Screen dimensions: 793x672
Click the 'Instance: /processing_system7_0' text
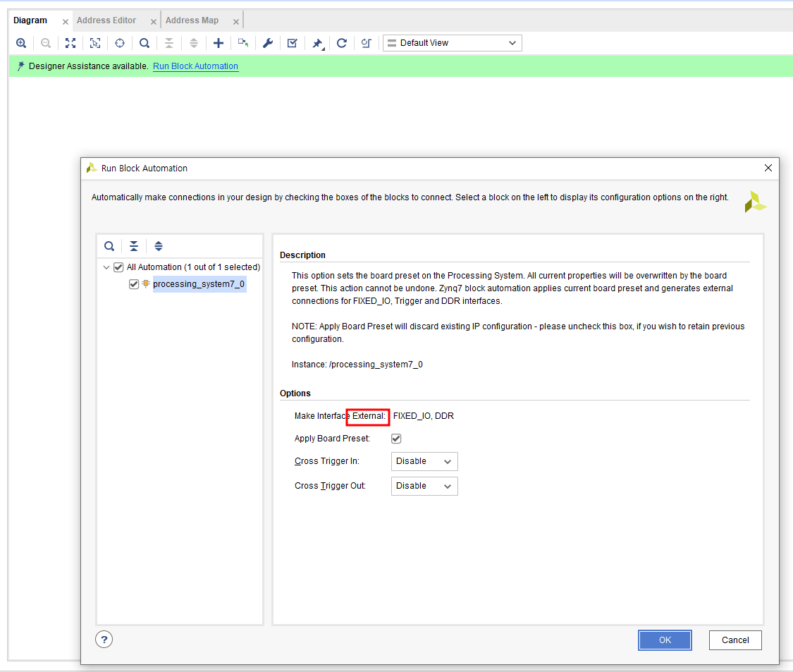click(357, 365)
